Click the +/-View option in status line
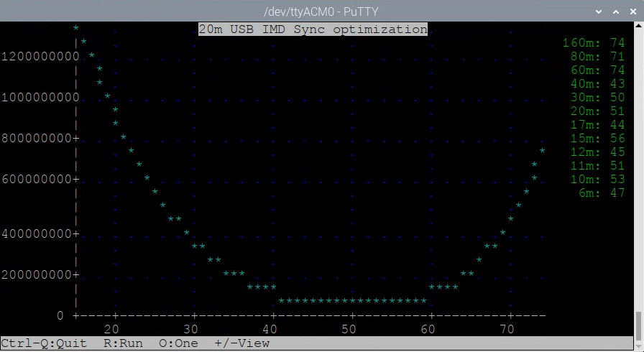 click(x=241, y=343)
